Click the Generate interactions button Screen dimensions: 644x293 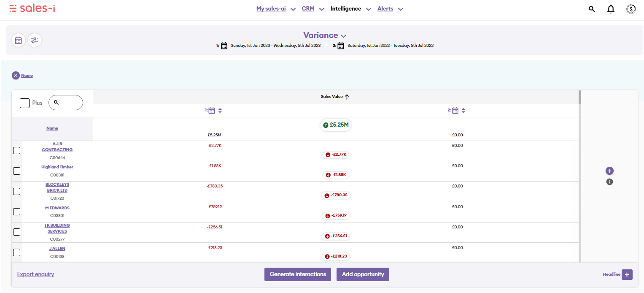pos(297,274)
